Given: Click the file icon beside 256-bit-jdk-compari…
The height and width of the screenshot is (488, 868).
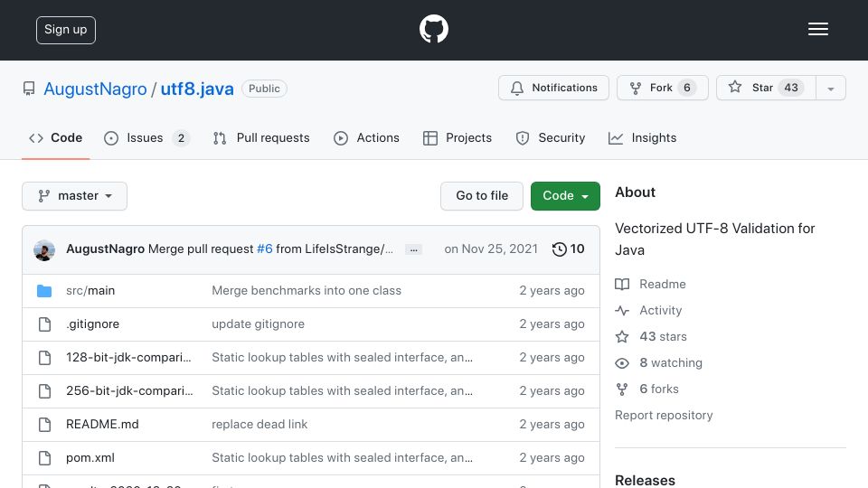Looking at the screenshot, I should point(45,391).
